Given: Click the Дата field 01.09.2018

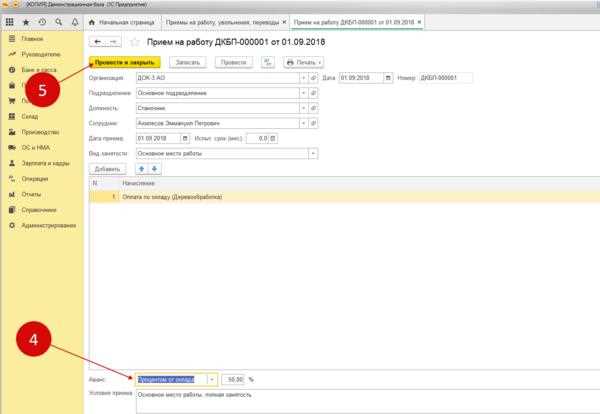Looking at the screenshot, I should [361, 78].
